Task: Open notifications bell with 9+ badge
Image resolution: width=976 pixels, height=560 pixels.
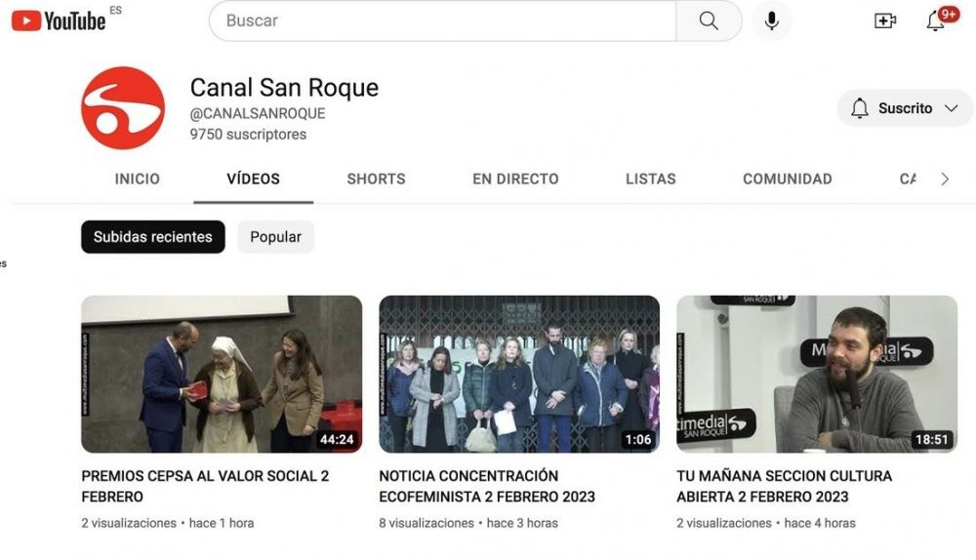Action: [937, 20]
